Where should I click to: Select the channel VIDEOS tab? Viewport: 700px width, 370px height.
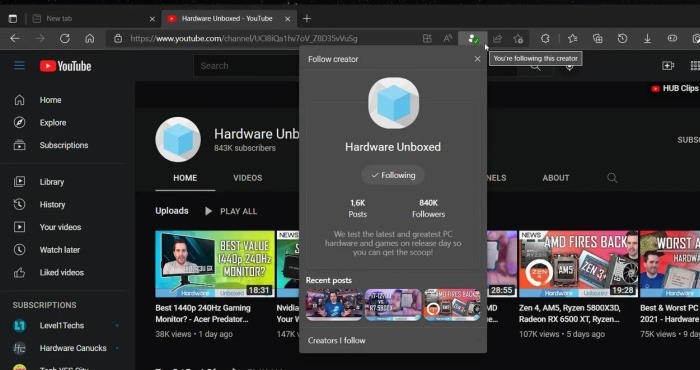[x=248, y=178]
